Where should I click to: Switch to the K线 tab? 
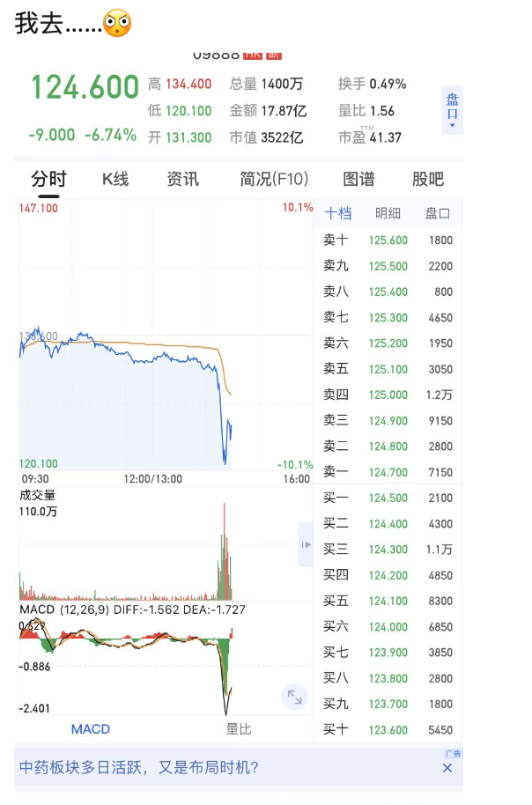tap(115, 180)
